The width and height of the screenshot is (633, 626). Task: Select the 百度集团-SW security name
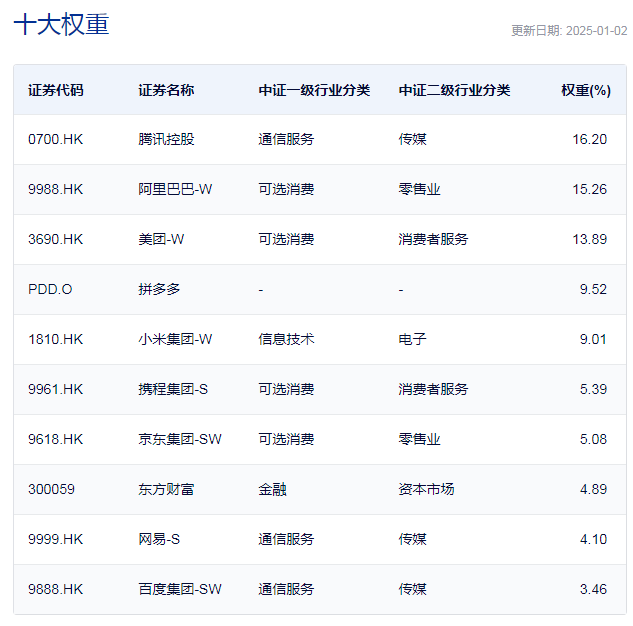(180, 589)
